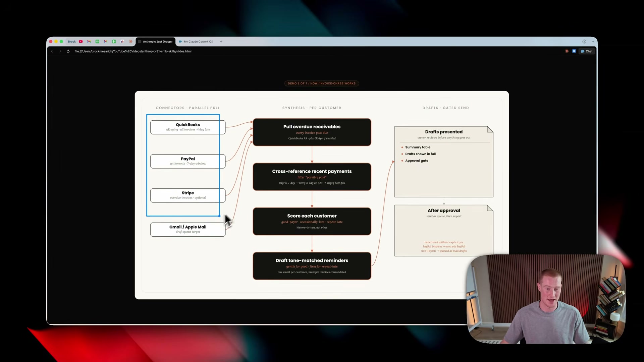
Task: Open the 'sk' pinned tab
Action: (x=122, y=42)
